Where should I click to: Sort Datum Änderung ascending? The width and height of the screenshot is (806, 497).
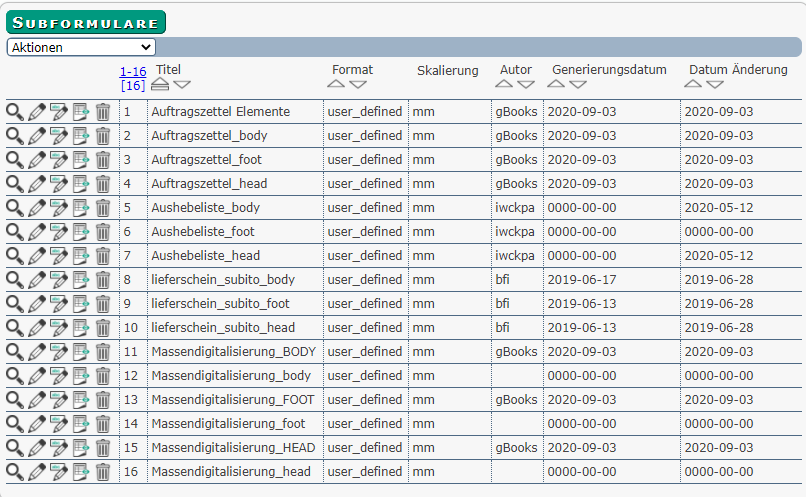pos(693,84)
